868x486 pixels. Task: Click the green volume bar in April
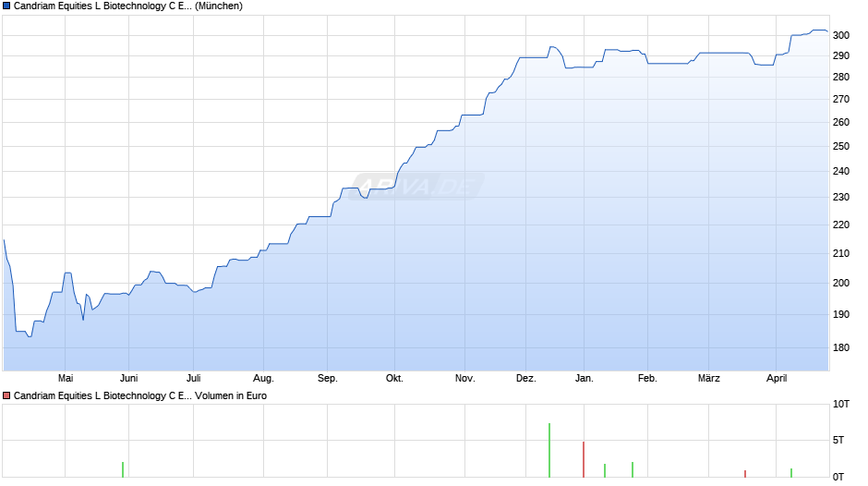point(791,473)
